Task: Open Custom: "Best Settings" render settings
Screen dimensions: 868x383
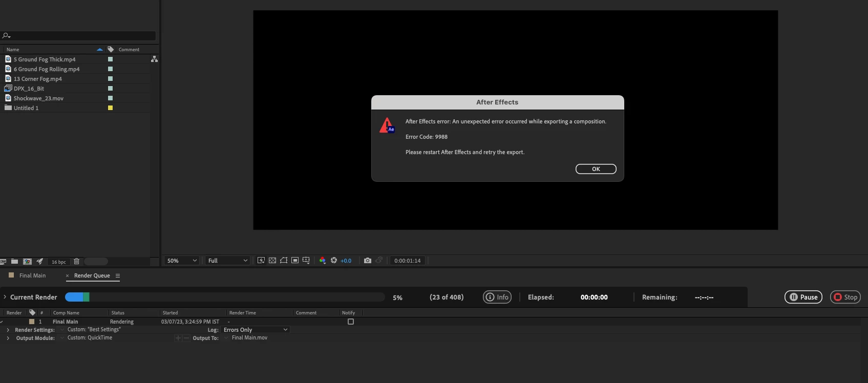Action: point(94,330)
